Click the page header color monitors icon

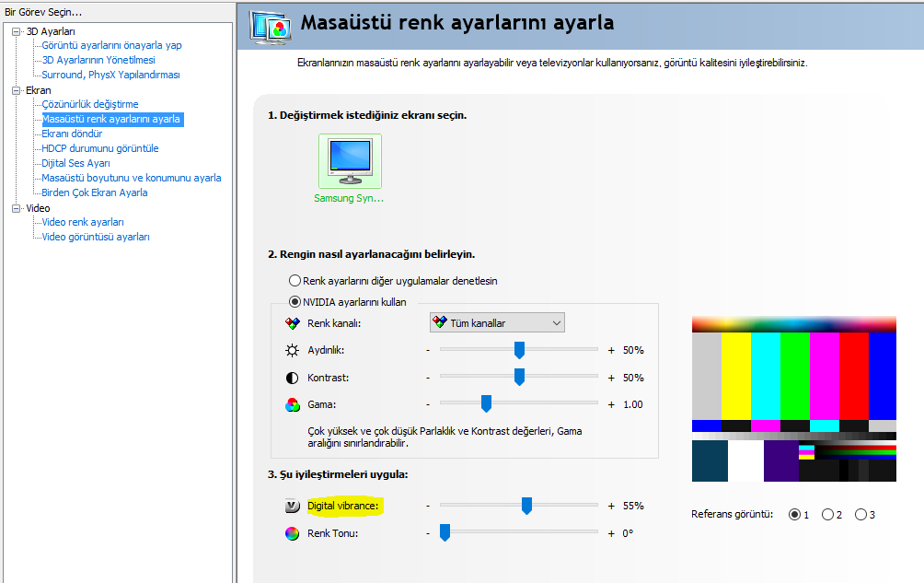271,27
